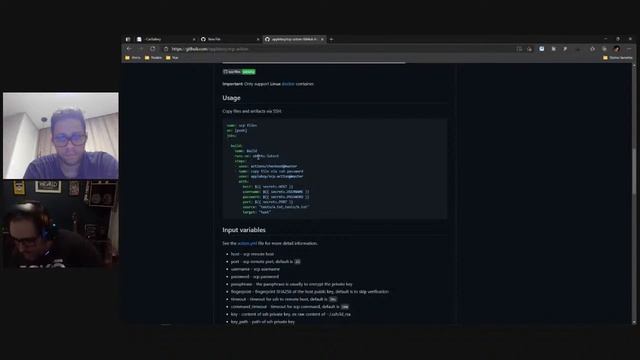Open the third bookmarks folder
The width and height of the screenshot is (640, 360).
172,58
